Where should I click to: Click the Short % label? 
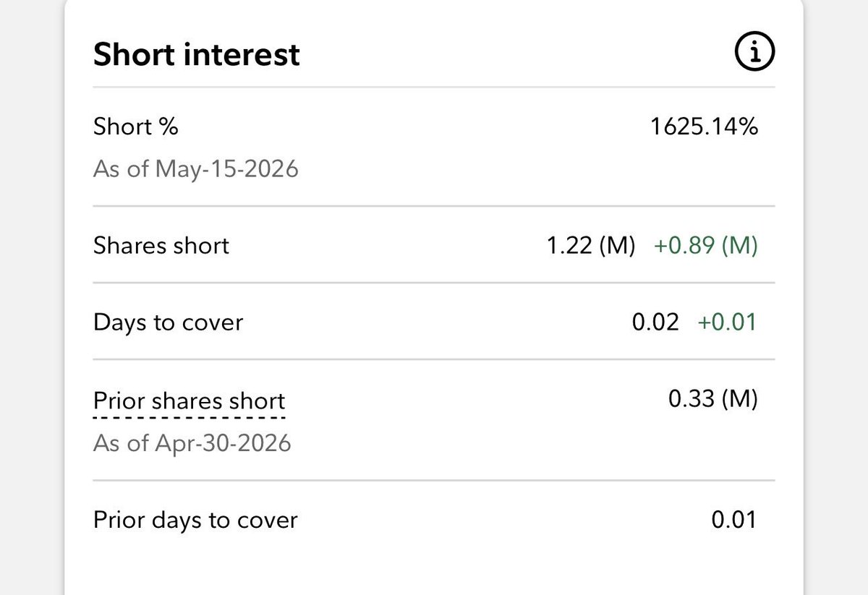[x=136, y=127]
